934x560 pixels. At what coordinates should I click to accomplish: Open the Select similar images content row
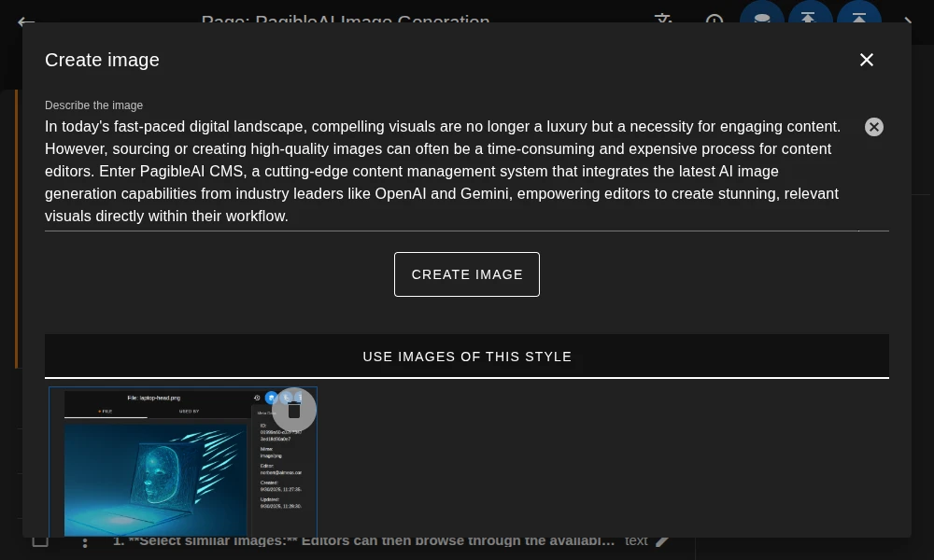click(x=364, y=541)
